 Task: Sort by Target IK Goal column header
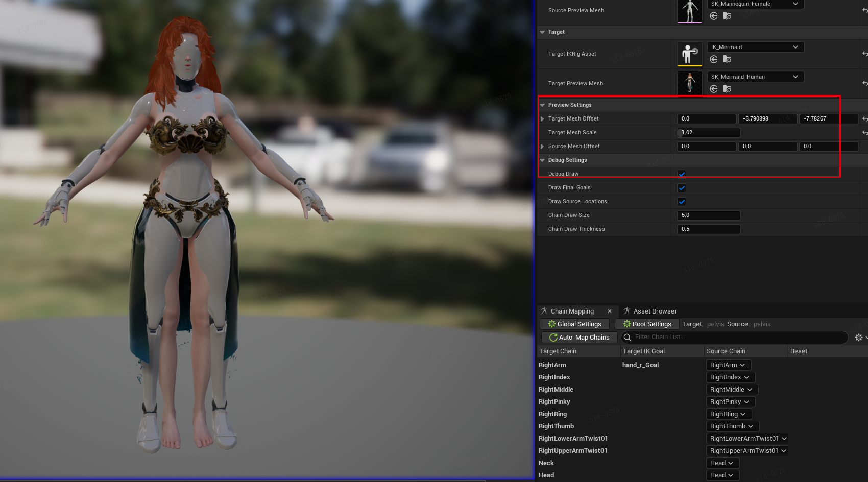coord(662,351)
